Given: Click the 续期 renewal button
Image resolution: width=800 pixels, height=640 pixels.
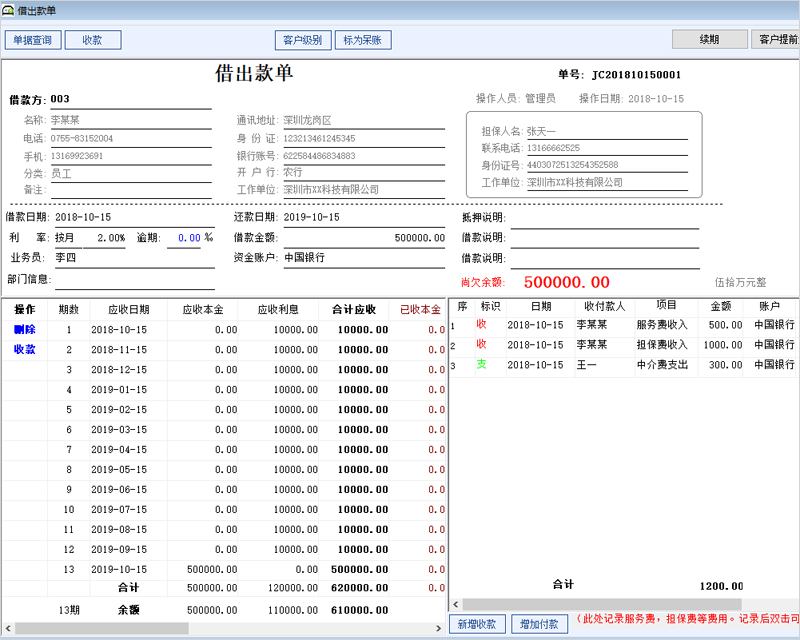Looking at the screenshot, I should pyautogui.click(x=710, y=39).
